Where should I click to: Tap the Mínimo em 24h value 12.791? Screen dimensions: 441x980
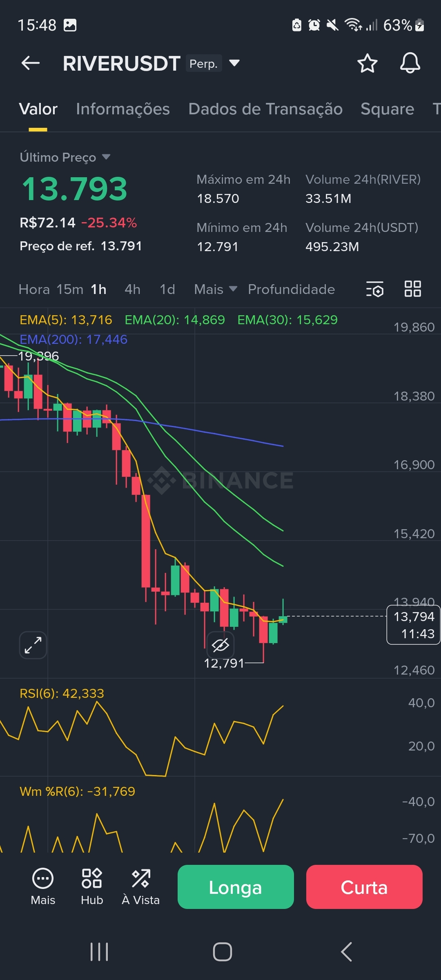pos(218,247)
